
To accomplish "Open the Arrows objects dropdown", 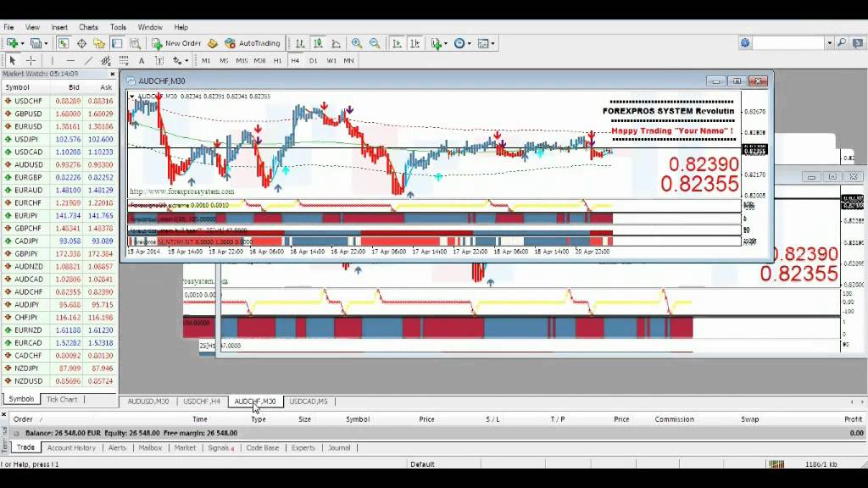I will [180, 60].
